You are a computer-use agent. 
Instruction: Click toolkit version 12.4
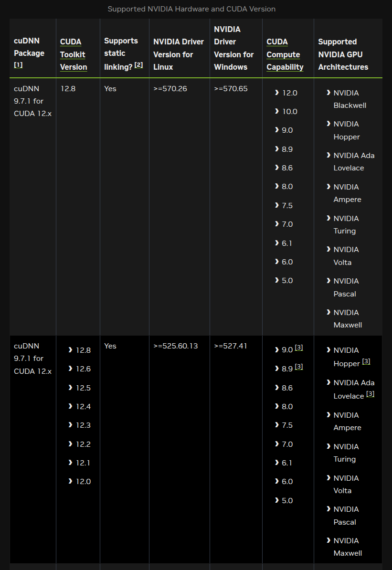click(83, 406)
